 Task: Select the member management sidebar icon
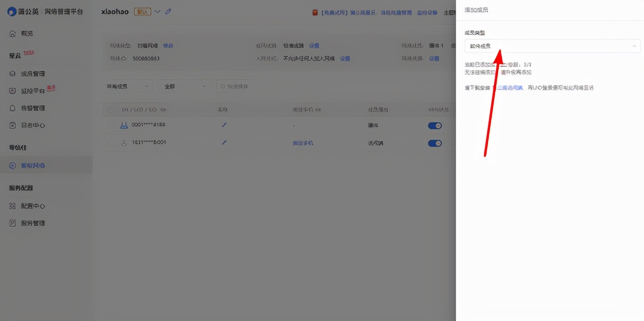(x=12, y=73)
